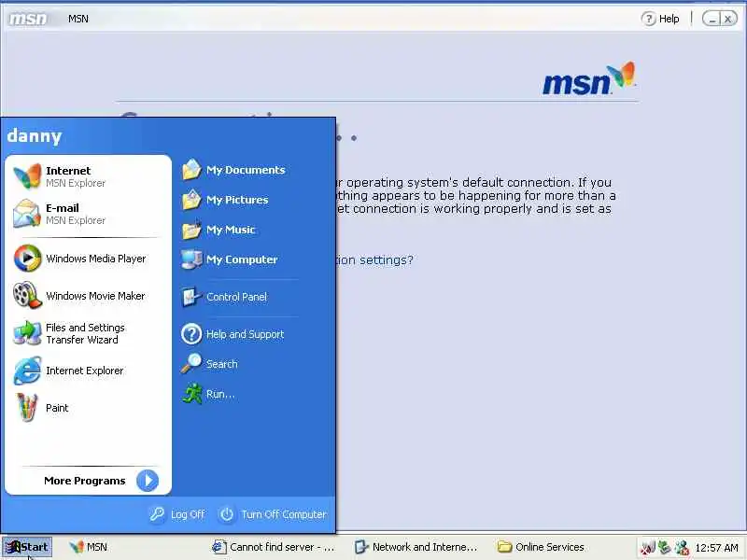Launch Windows Media Player icon
This screenshot has width=747, height=560.
(x=27, y=259)
